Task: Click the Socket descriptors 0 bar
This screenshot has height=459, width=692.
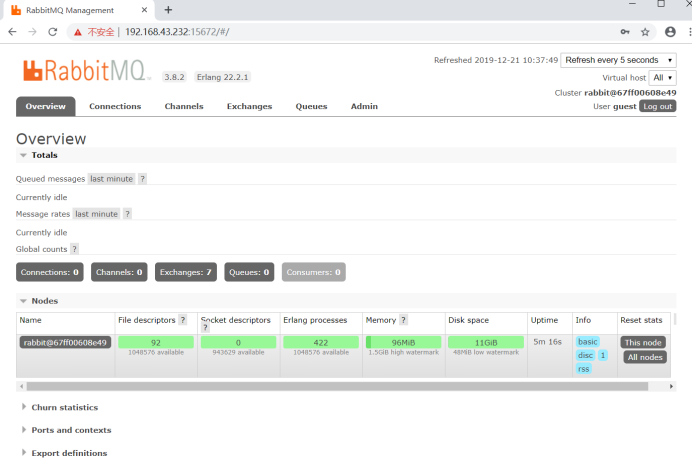Action: point(238,342)
